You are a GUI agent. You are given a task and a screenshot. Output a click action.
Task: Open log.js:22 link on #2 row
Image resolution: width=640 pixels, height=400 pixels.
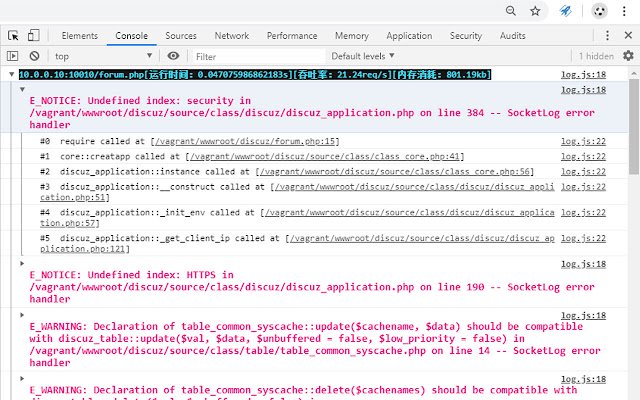click(x=583, y=171)
